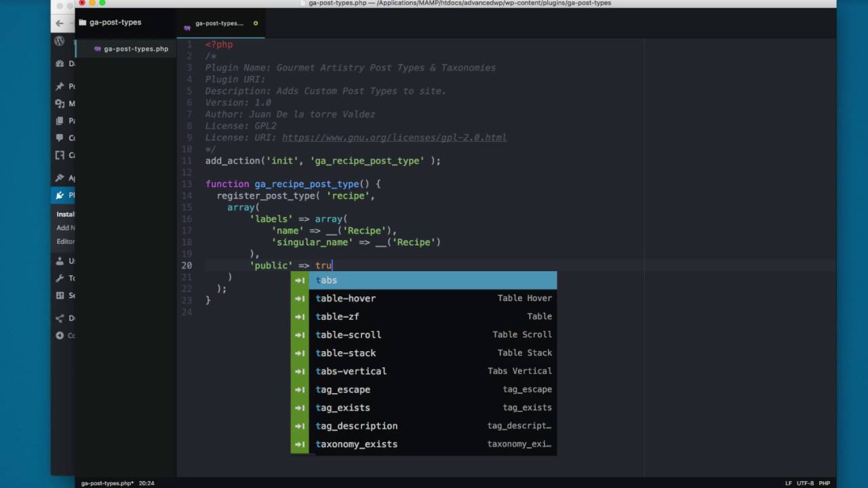Select 'taxonomy_exists' from the autocomplete list
868x488 pixels.
(424, 445)
